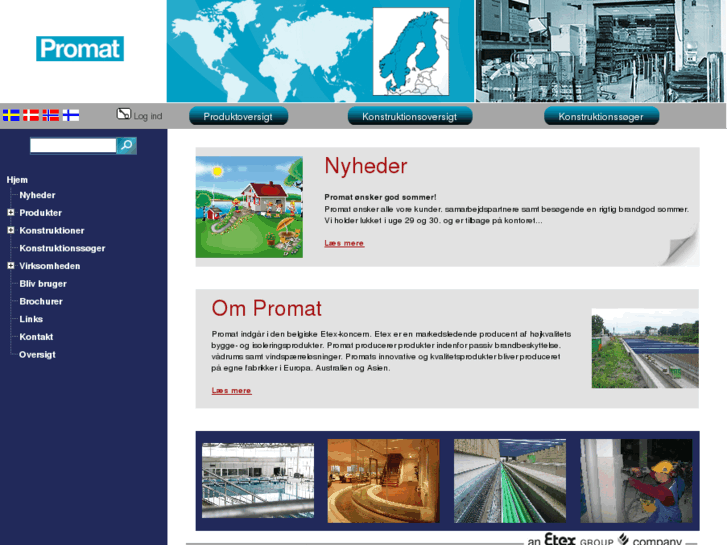Open the worker with yellow helmet thumbnail

tap(636, 481)
